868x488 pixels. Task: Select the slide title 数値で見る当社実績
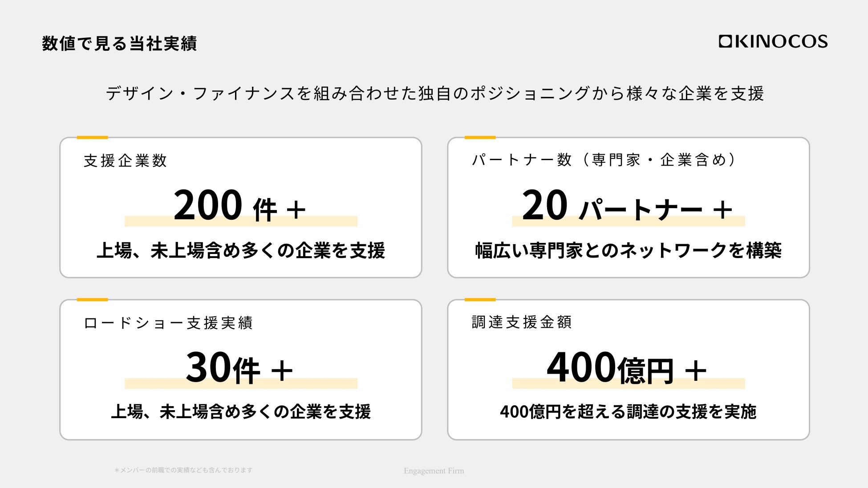tap(119, 44)
